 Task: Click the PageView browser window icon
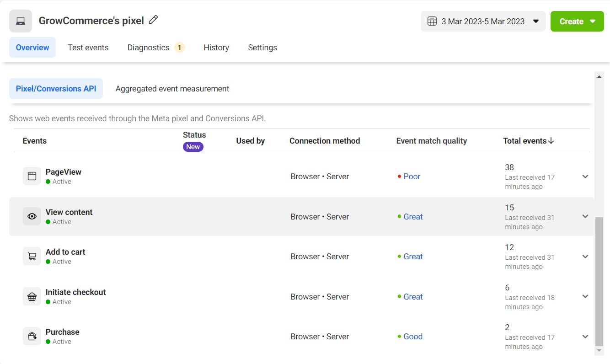coord(32,176)
